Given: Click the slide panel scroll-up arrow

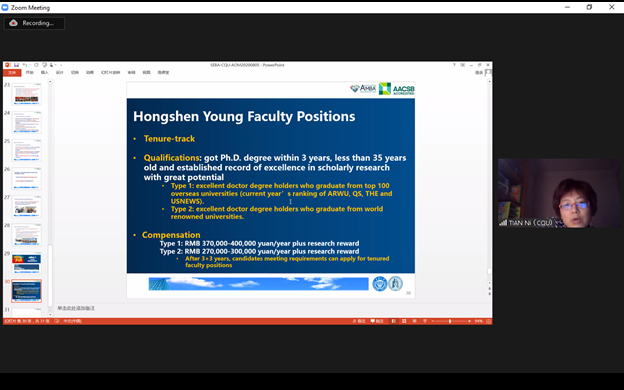Looking at the screenshot, I should point(50,82).
